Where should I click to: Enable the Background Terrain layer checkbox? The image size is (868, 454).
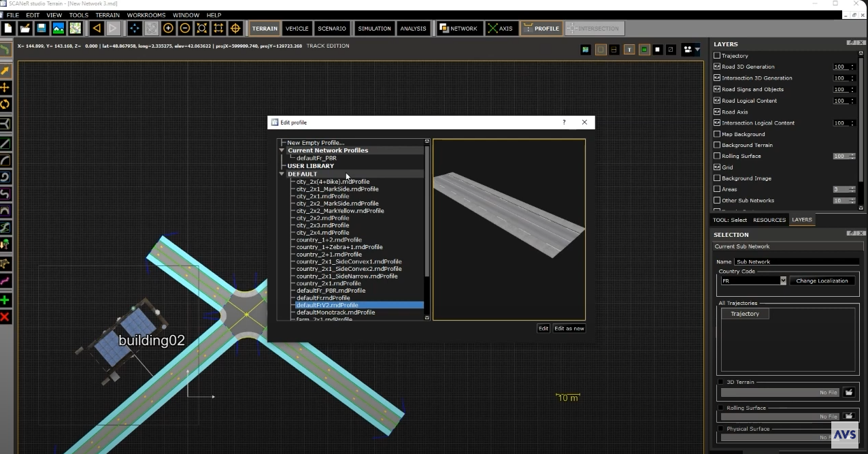pos(717,145)
